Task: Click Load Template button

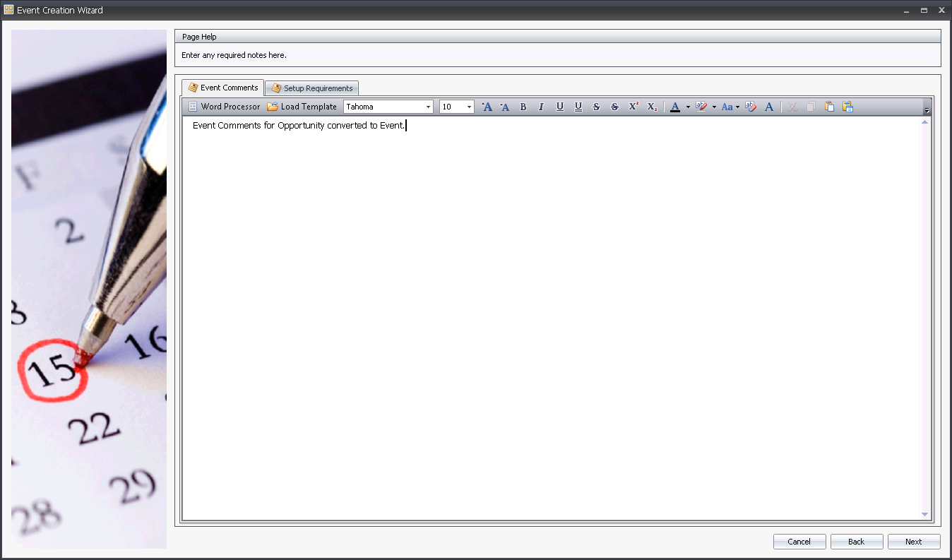Action: (302, 107)
